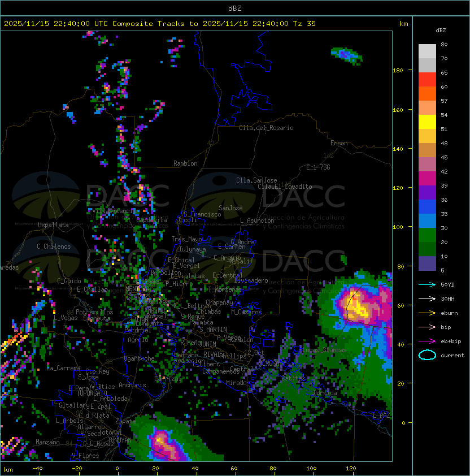This screenshot has height=476, width=470.
Task: Click the magenta eb+bip arrow in legend
Action: click(x=427, y=341)
